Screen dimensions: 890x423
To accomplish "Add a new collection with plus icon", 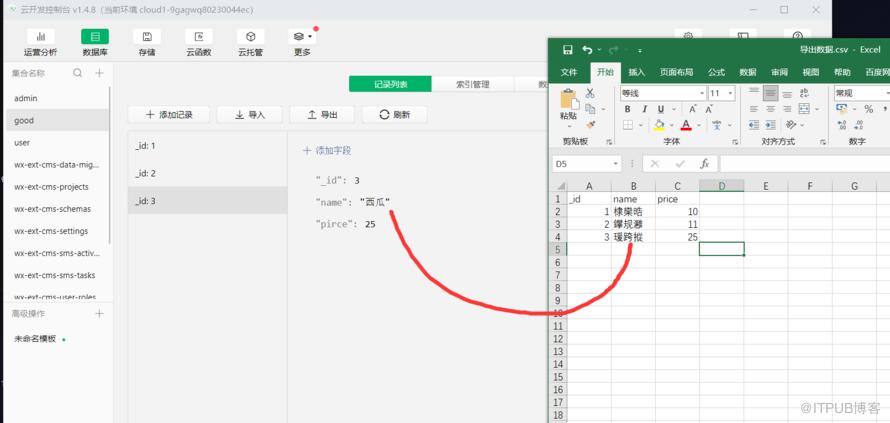I will [99, 73].
